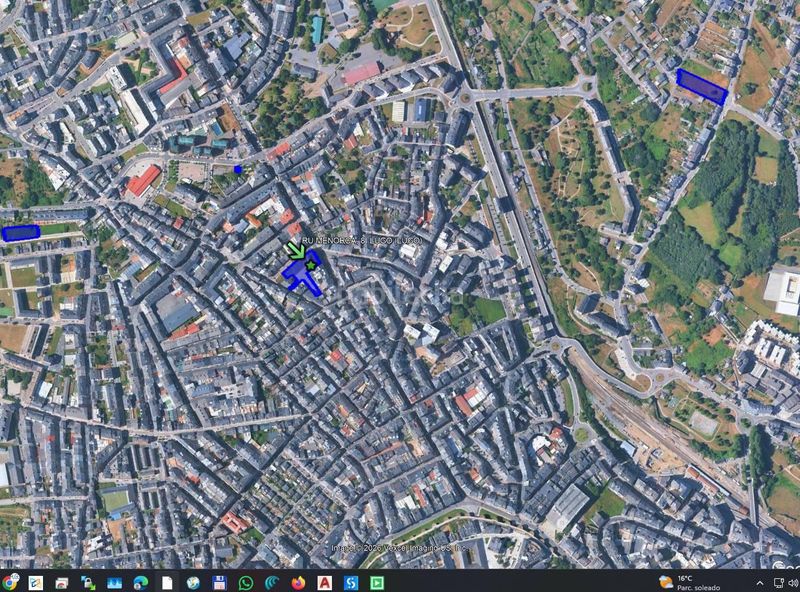Click the network status tray icon

[779, 583]
